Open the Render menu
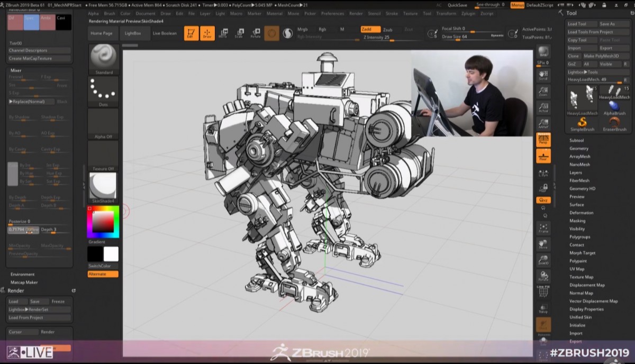Viewport: 635px width, 364px height. 356,13
